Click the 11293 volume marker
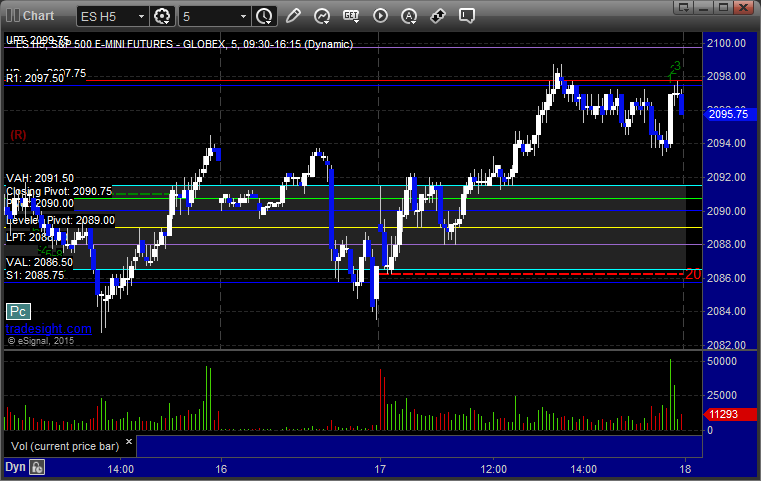 (729, 414)
